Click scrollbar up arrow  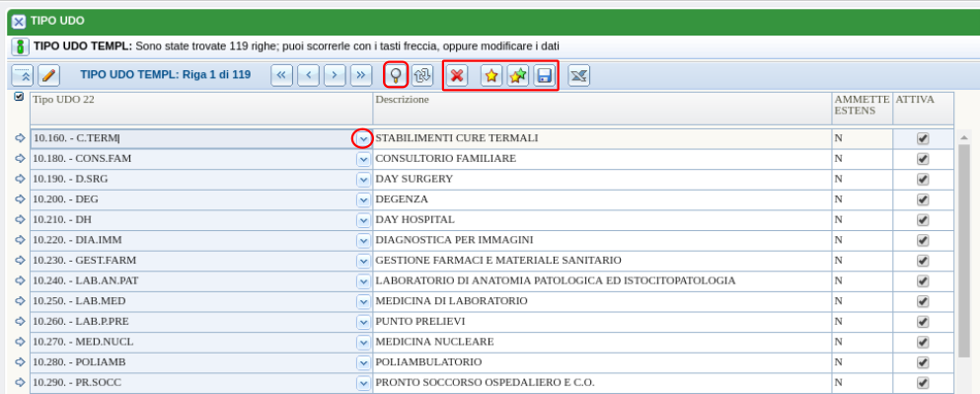pos(964,137)
